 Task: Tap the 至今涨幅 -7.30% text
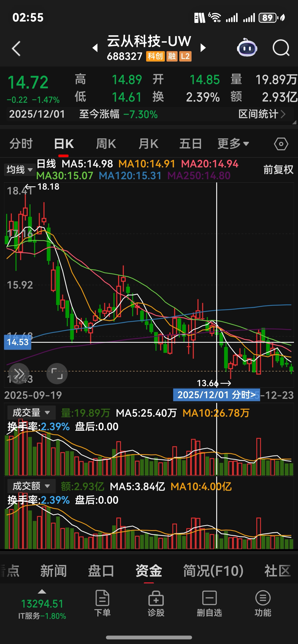[x=118, y=114]
